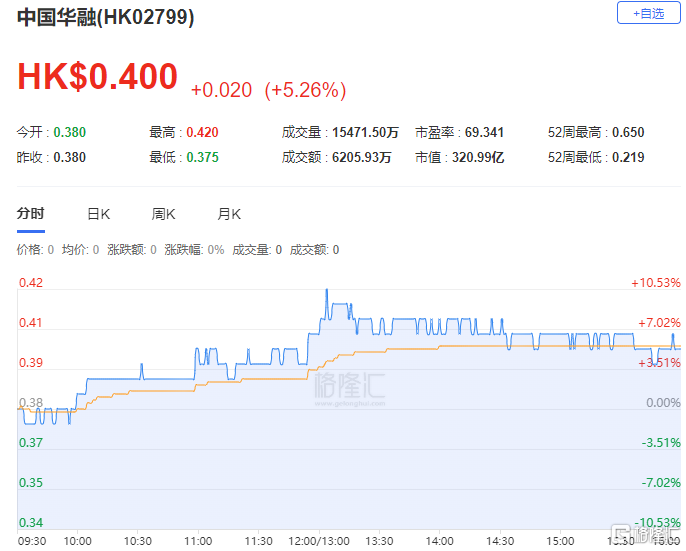686x551 pixels.
Task: Click the current price HK$0.400
Action: tap(97, 77)
